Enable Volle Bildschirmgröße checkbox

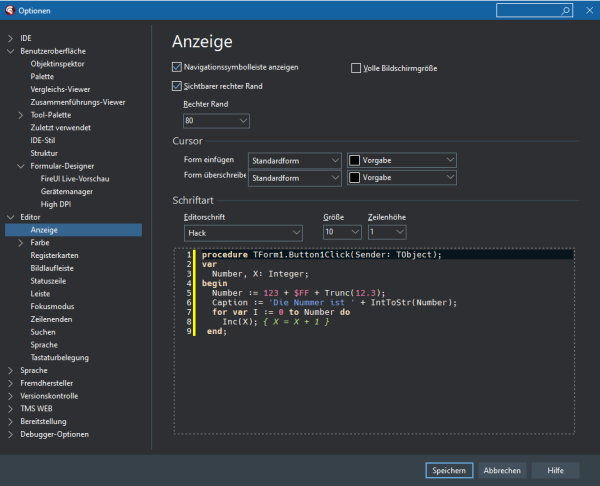pyautogui.click(x=356, y=69)
